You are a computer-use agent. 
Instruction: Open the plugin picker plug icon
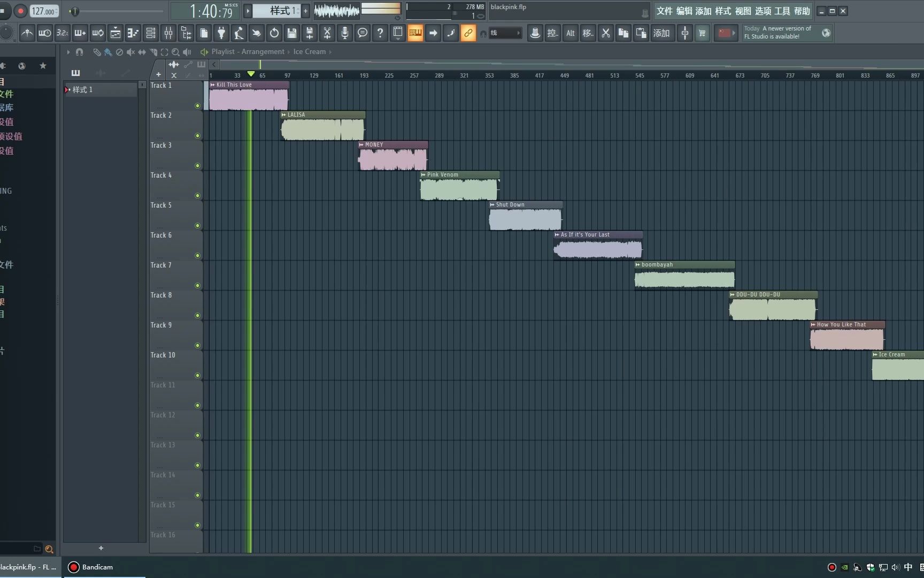click(221, 33)
